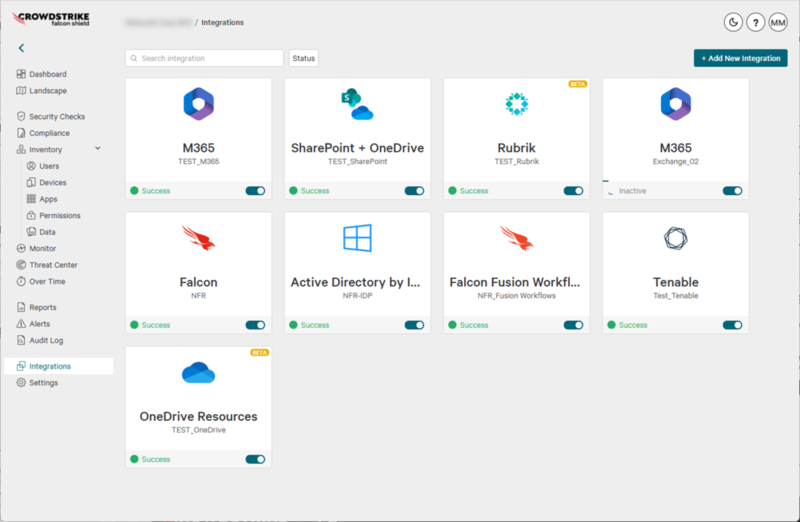Disable the NFR-IDP Active Directory toggle
This screenshot has width=800, height=522.
coord(414,325)
